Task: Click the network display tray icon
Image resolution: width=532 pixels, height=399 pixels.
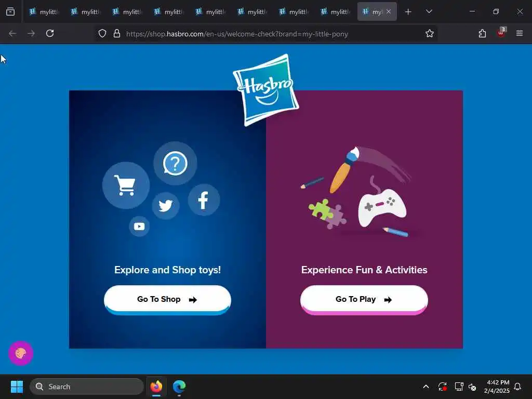Action: tap(459, 387)
